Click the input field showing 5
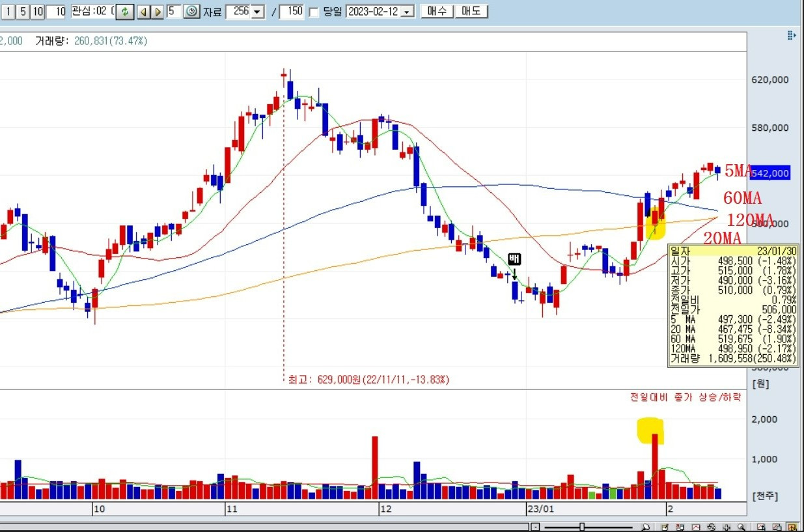The image size is (804, 532). pos(173,11)
